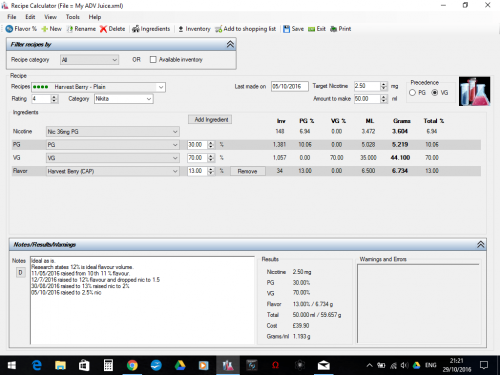500x375 pixels.
Task: Open the VG ingredient dropdown
Action: coord(113,158)
